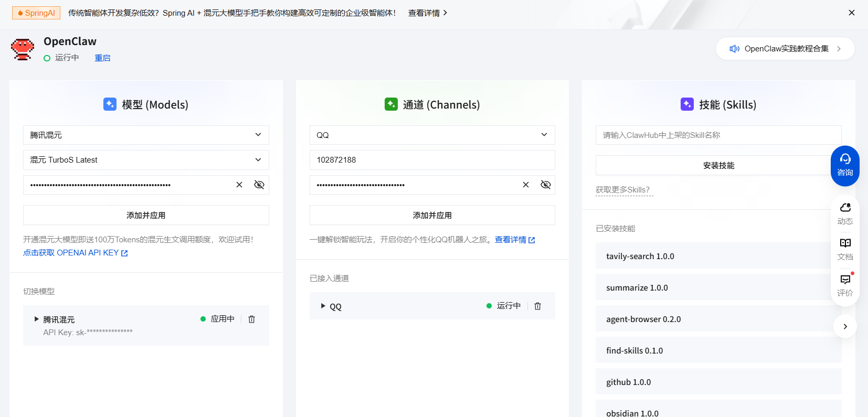Select the obsidian 1.0.0 skill

(718, 409)
